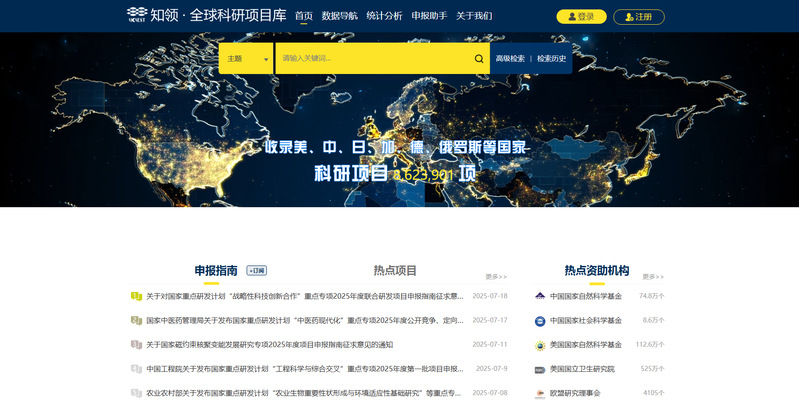Focus the keyword search input field
Image resolution: width=799 pixels, height=409 pixels.
point(375,58)
